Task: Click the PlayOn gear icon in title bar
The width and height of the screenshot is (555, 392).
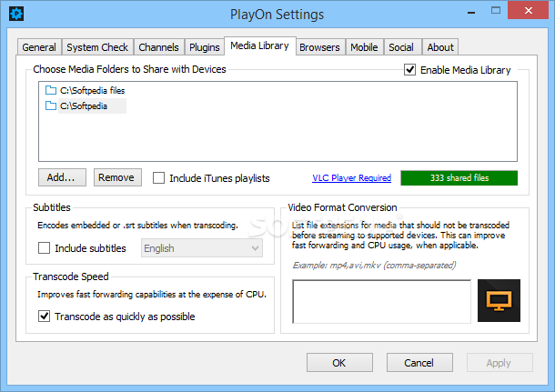Action: tap(16, 14)
